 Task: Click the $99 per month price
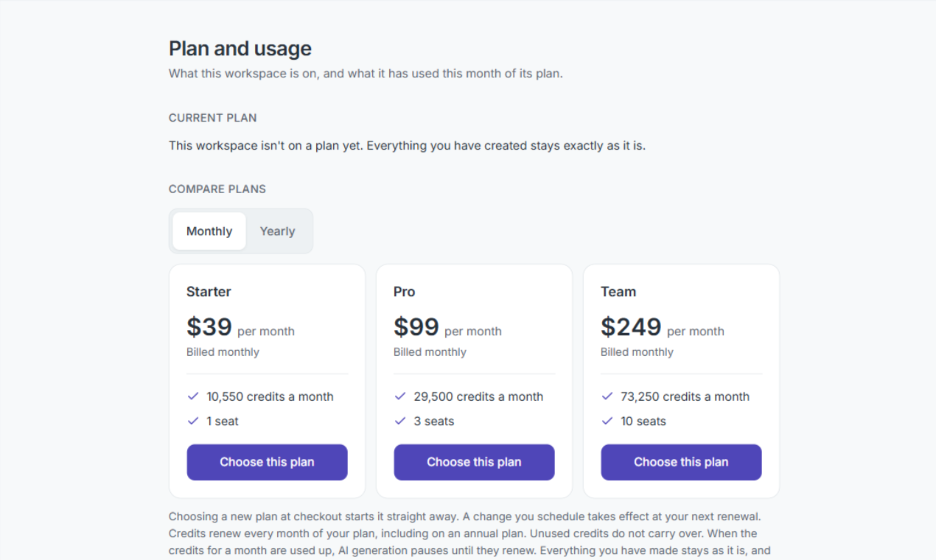click(x=447, y=327)
